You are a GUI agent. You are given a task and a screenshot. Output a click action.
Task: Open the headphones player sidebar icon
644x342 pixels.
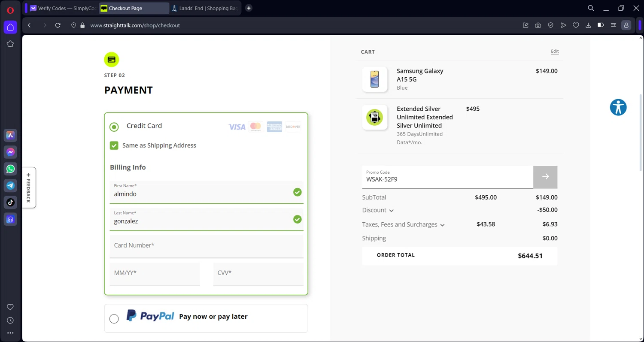tap(10, 219)
